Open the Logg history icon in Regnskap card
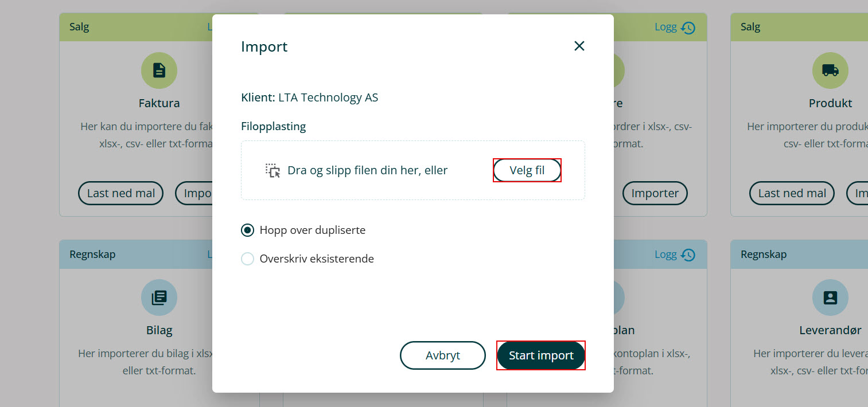 tap(688, 255)
